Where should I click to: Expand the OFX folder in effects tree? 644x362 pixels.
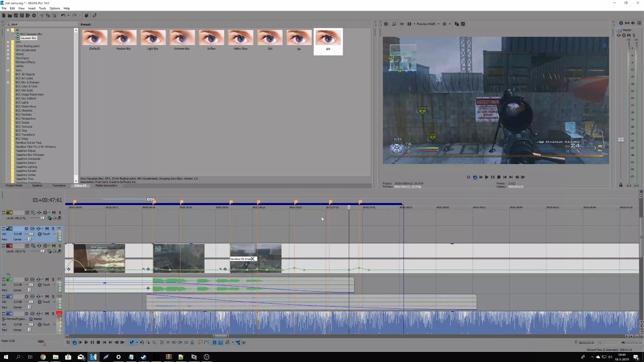point(8,42)
